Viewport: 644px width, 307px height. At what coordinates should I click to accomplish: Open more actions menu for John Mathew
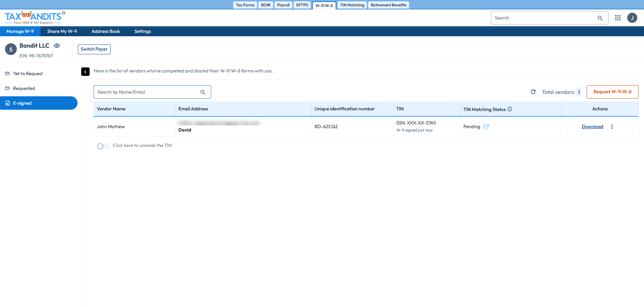coord(612,126)
